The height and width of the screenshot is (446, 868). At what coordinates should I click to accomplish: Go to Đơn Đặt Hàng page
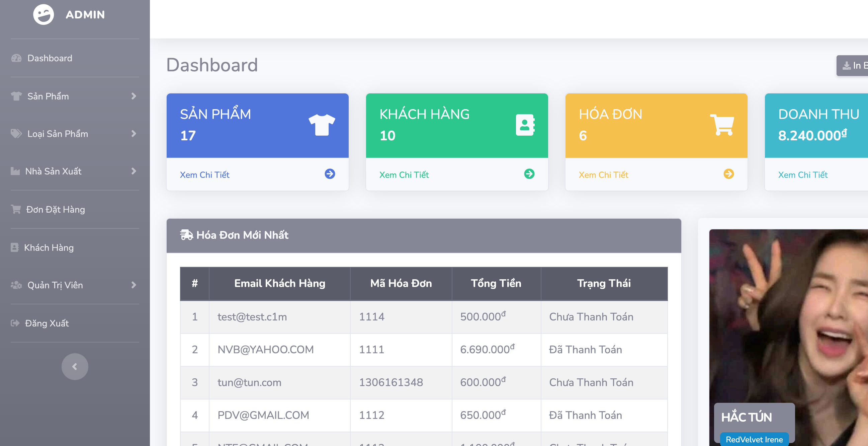coord(55,209)
